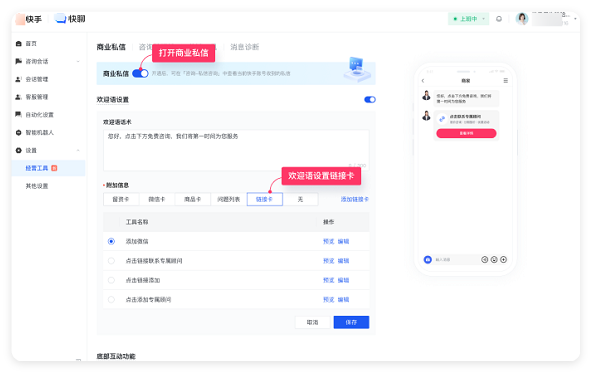Viewport: 591px width, 372px height.
Task: Select the 点击链接添加 radio button
Action: pyautogui.click(x=111, y=280)
